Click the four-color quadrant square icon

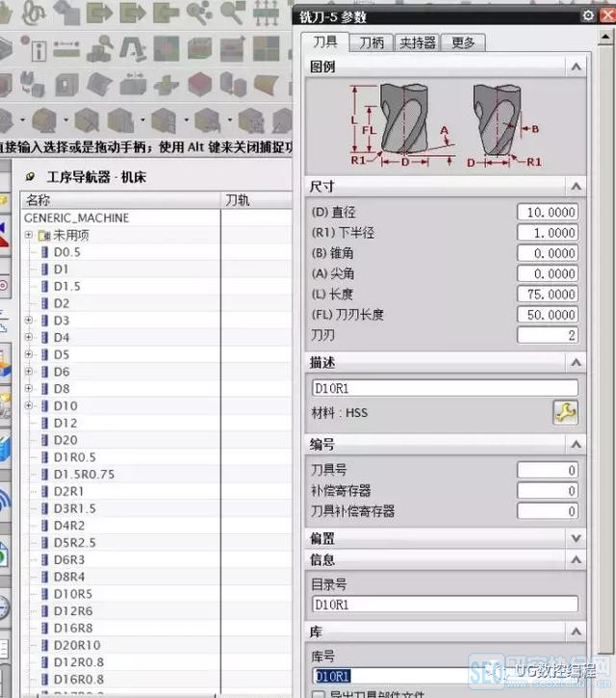(x=267, y=48)
